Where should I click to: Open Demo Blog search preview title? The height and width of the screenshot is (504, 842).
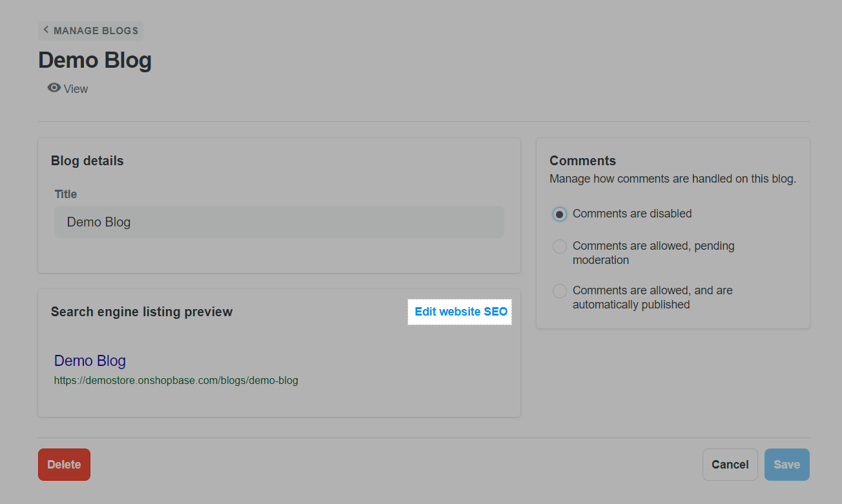pyautogui.click(x=90, y=361)
